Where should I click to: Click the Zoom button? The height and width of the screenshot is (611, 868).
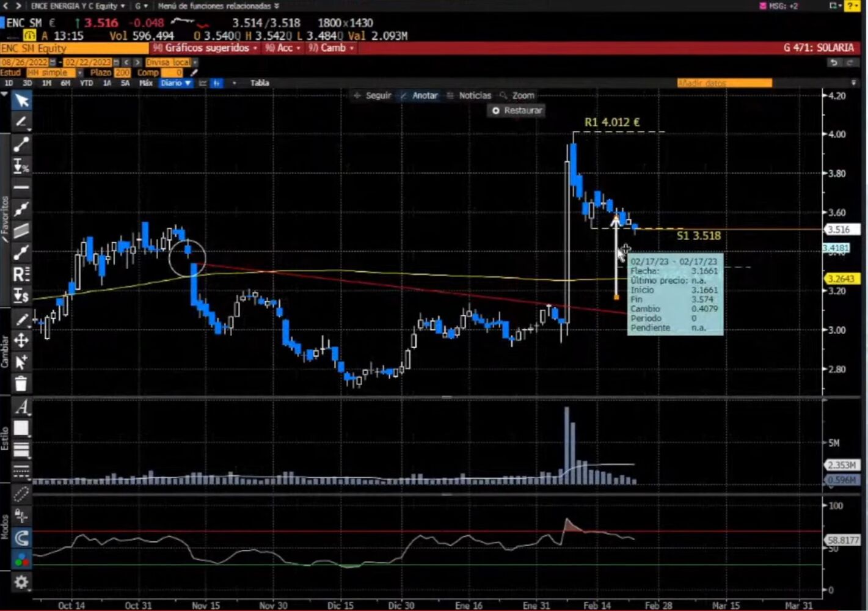tap(517, 95)
